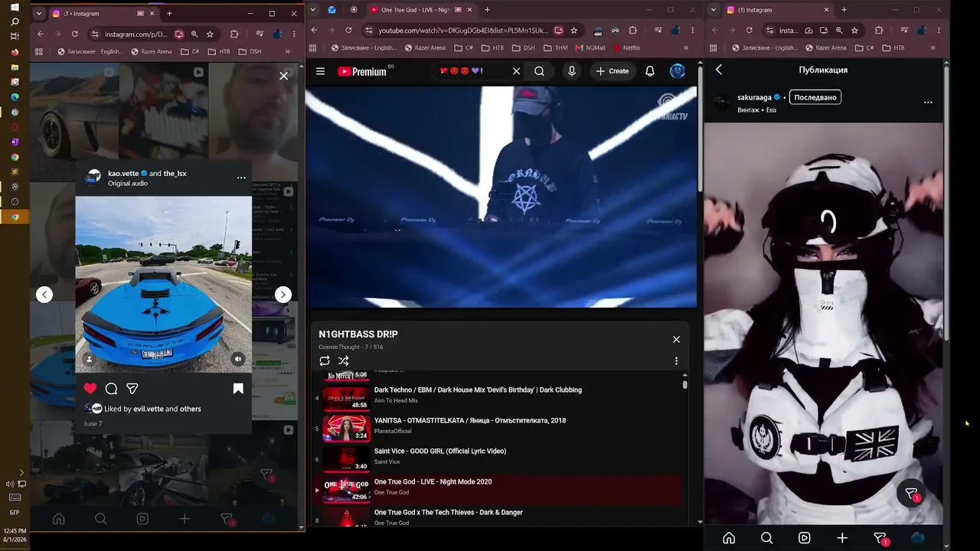This screenshot has height=551, width=980.
Task: Click the Последвано following button
Action: pyautogui.click(x=815, y=97)
